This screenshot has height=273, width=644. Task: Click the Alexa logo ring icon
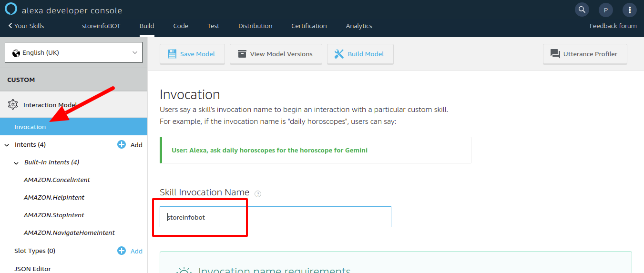[11, 9]
